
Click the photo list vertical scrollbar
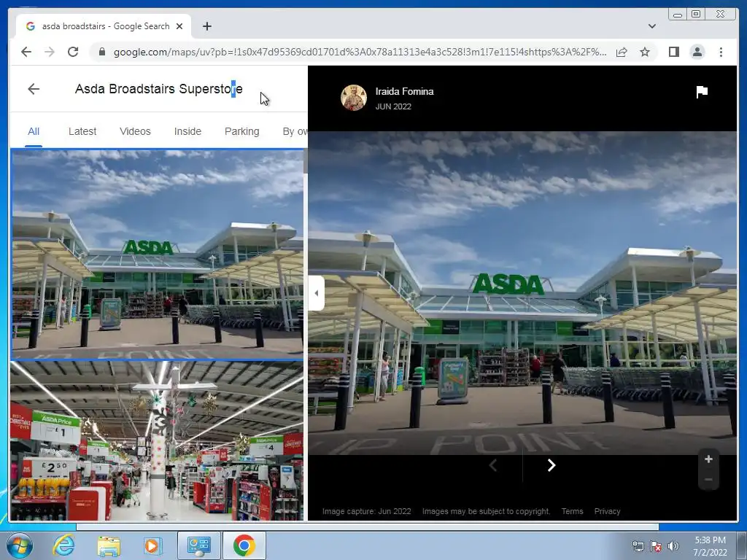[x=306, y=162]
